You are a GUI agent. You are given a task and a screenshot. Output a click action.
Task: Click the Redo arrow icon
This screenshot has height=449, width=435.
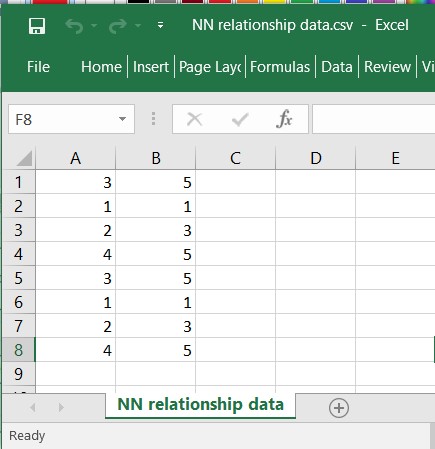(118, 26)
